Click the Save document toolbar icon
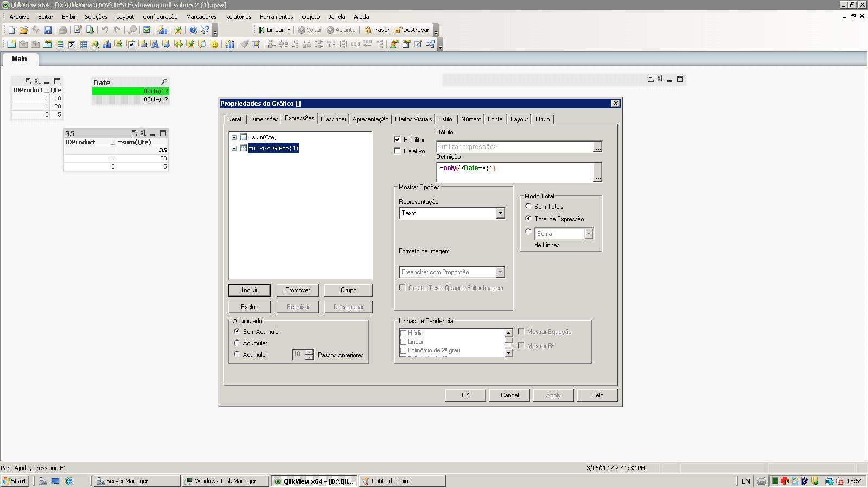Image resolution: width=868 pixels, height=488 pixels. click(48, 30)
